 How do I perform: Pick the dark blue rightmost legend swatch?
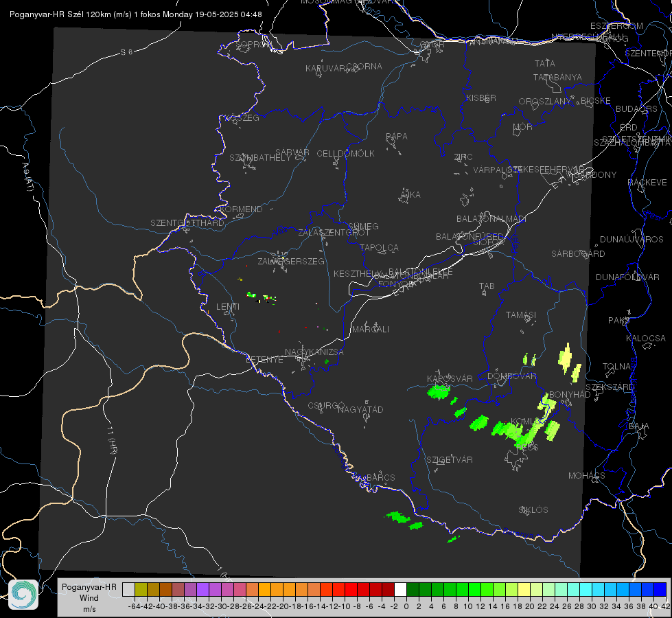(660, 589)
